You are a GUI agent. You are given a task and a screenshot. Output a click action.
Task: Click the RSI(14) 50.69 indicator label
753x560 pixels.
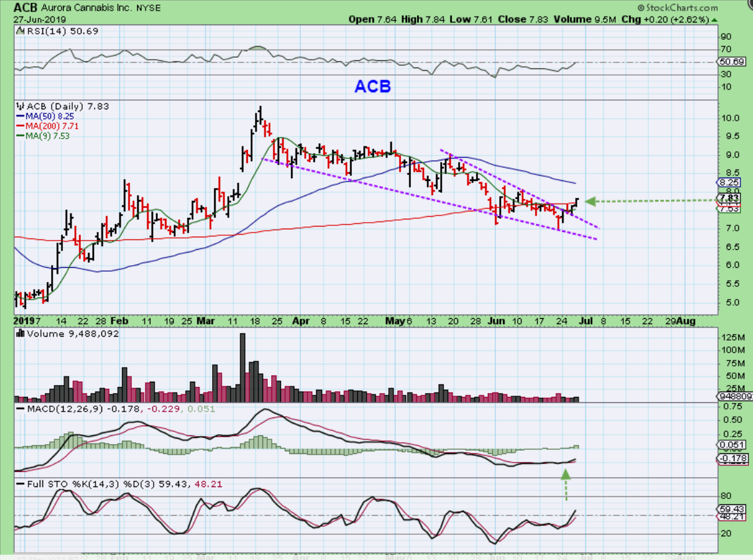(62, 30)
